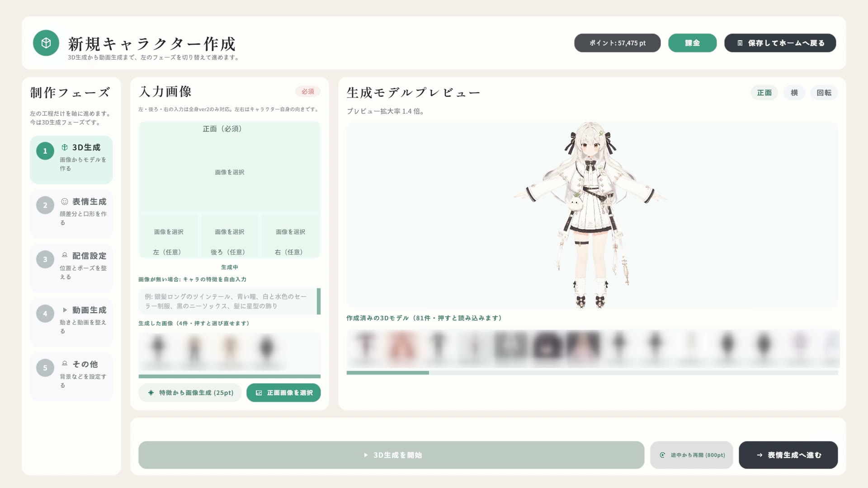Start generation with 3D生成を開始
The image size is (868, 488).
pyautogui.click(x=391, y=455)
